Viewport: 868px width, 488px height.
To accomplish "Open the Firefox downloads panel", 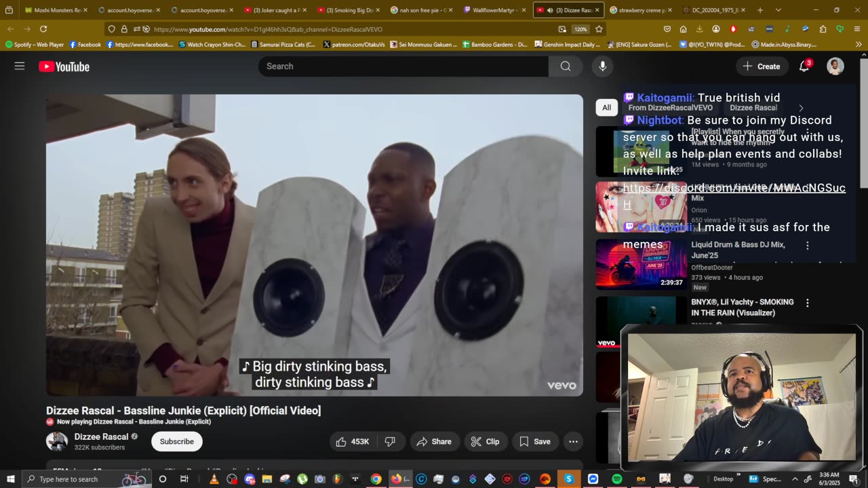I will pos(700,29).
